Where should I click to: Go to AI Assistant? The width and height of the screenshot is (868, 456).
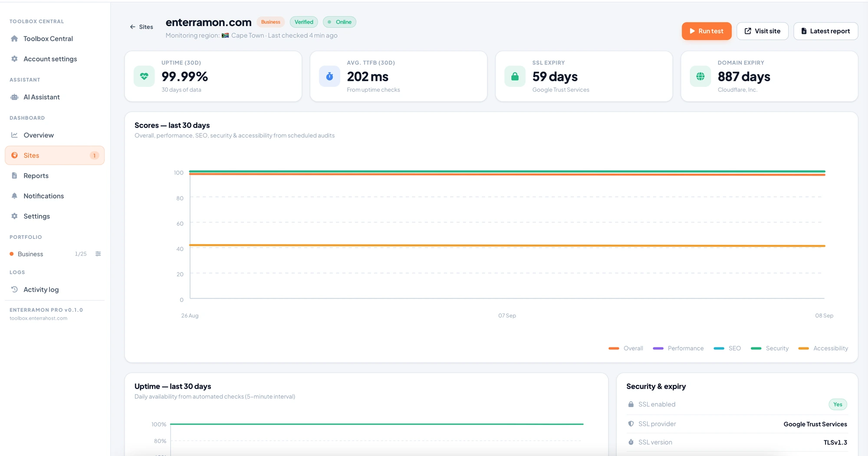pos(55,97)
